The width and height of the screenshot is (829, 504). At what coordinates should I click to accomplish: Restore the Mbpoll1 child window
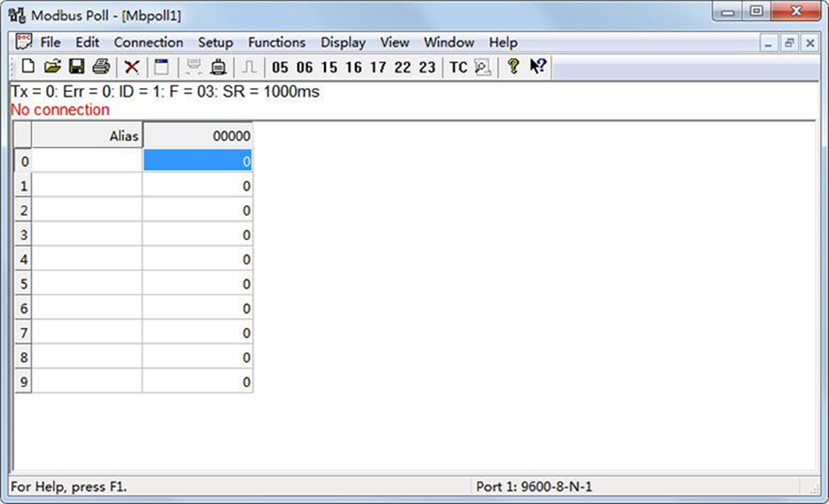click(790, 43)
